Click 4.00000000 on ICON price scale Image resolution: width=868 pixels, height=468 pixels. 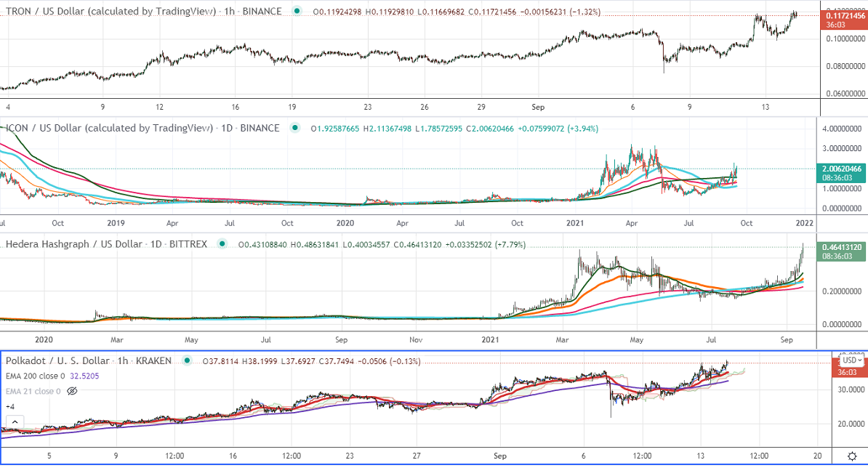point(841,129)
